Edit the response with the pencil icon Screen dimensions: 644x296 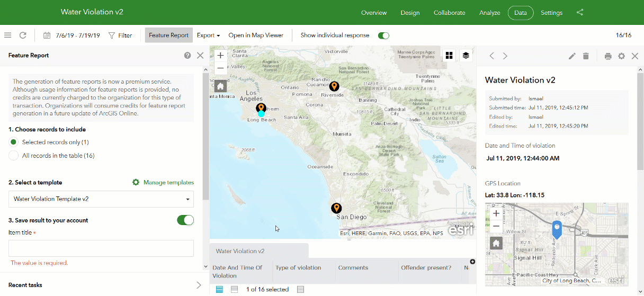click(572, 56)
